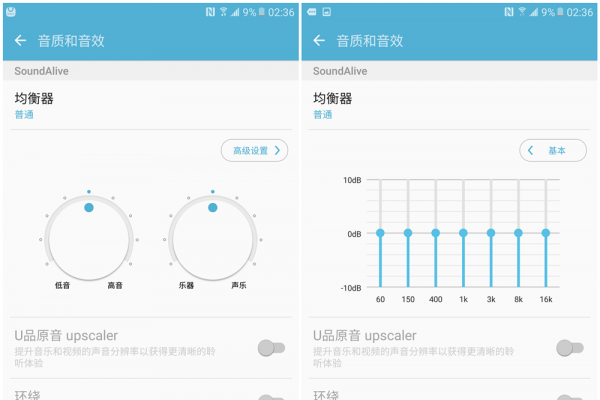600x400 pixels.
Task: Click the 16k band slider handle
Action: (546, 233)
